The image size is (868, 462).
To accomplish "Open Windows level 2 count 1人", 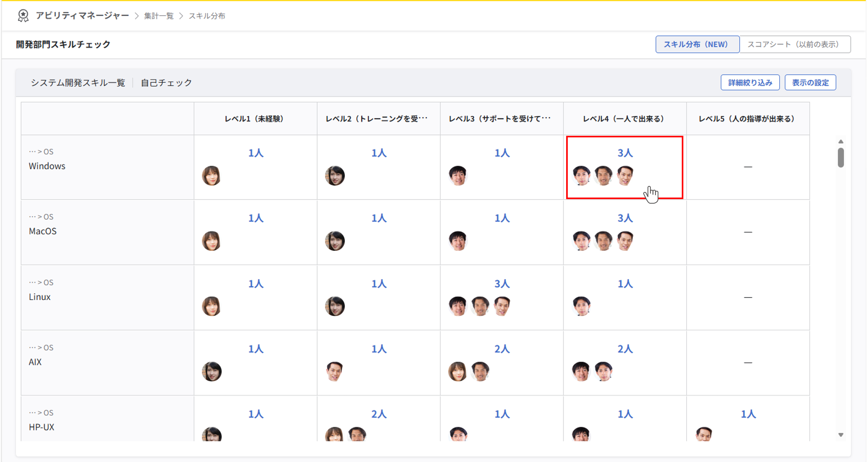I will (379, 153).
